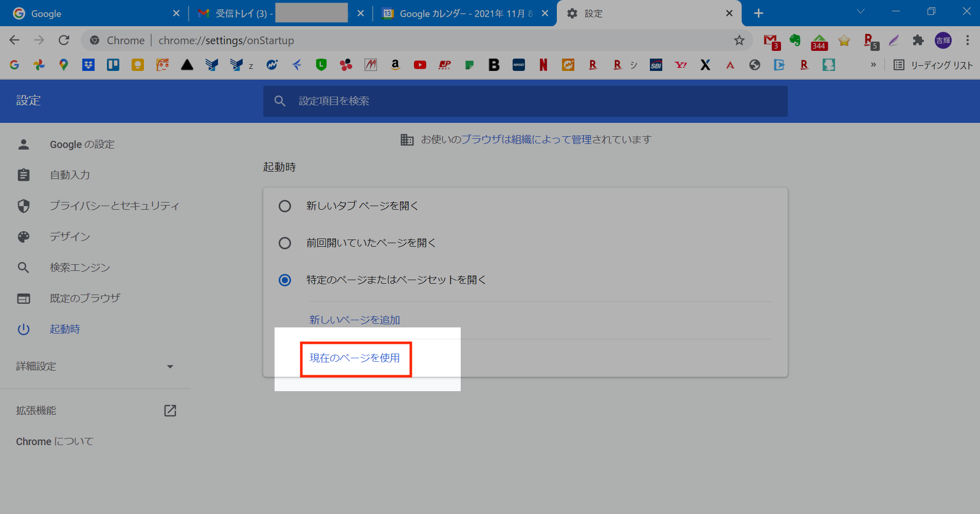Open プライバシーとセキュリティ in settings sidebar

click(x=114, y=206)
